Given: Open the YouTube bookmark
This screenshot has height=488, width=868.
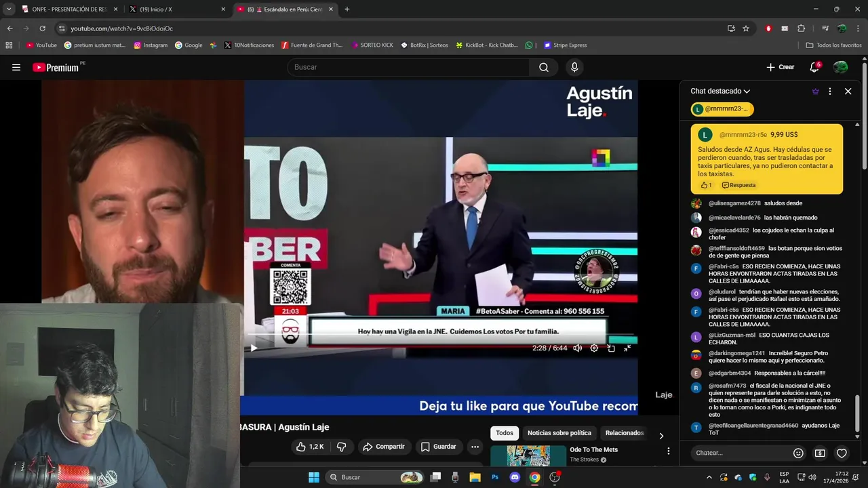Looking at the screenshot, I should [41, 45].
